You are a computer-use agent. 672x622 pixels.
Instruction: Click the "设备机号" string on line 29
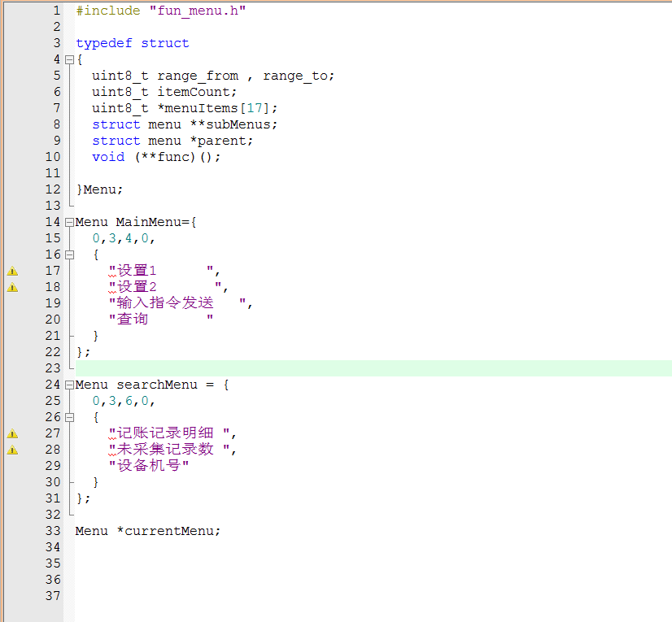coord(149,466)
